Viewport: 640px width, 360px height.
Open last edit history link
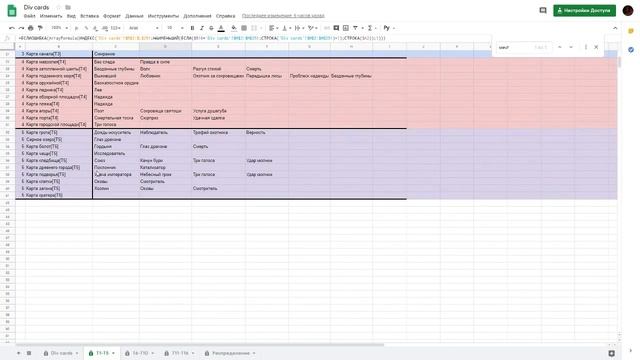[x=283, y=16]
